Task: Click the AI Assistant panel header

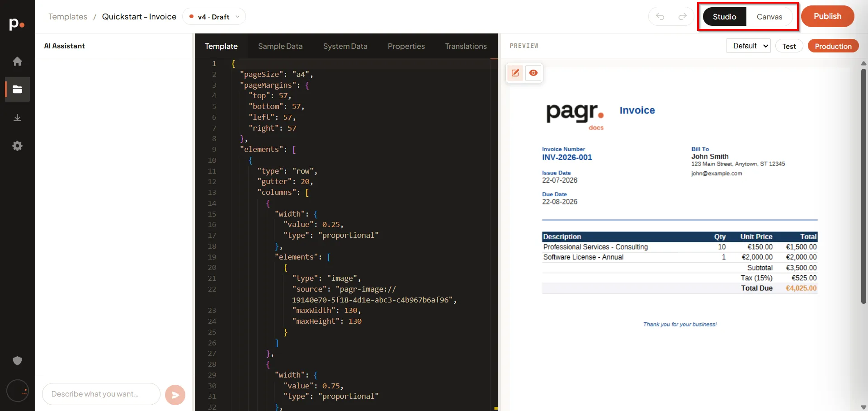Action: click(x=65, y=46)
